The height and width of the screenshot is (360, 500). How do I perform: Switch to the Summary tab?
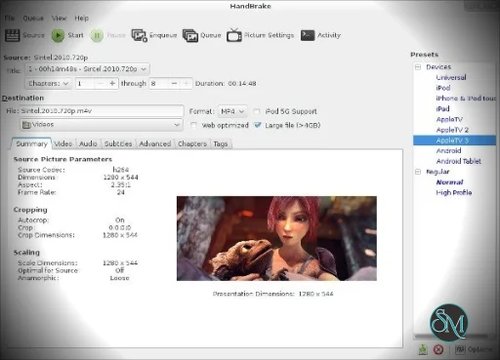[32, 144]
